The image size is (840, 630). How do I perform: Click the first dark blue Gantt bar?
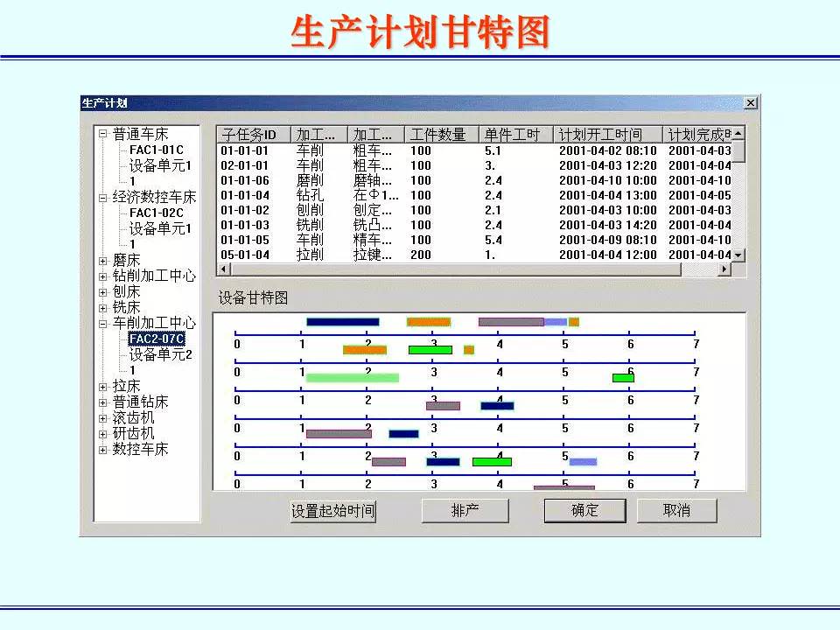coord(342,322)
